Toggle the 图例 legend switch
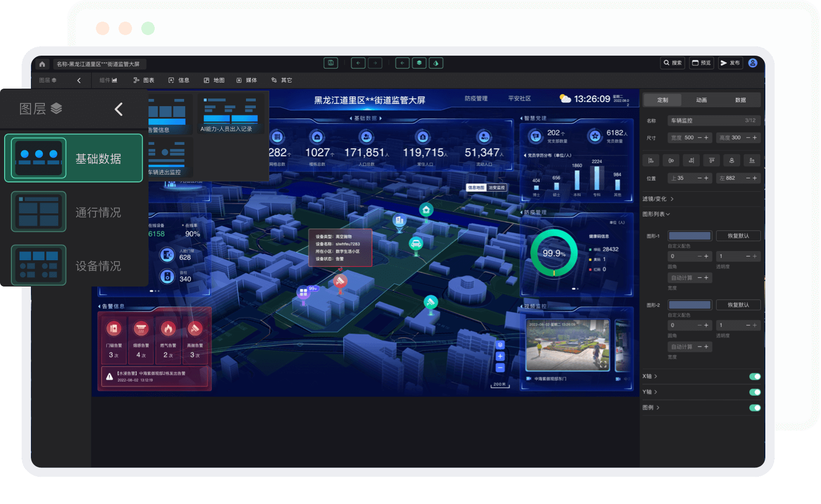The width and height of the screenshot is (821, 504). click(754, 408)
